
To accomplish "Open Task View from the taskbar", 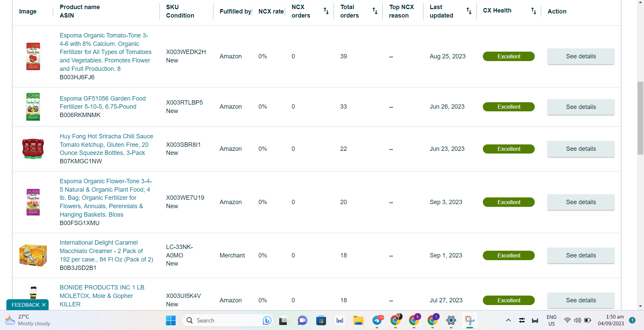I will [x=284, y=320].
